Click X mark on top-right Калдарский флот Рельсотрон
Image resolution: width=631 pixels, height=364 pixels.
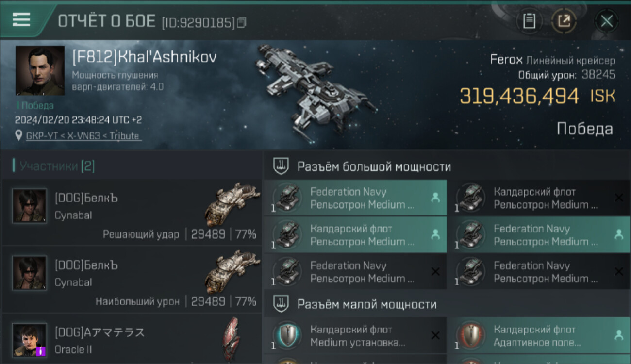pos(619,198)
